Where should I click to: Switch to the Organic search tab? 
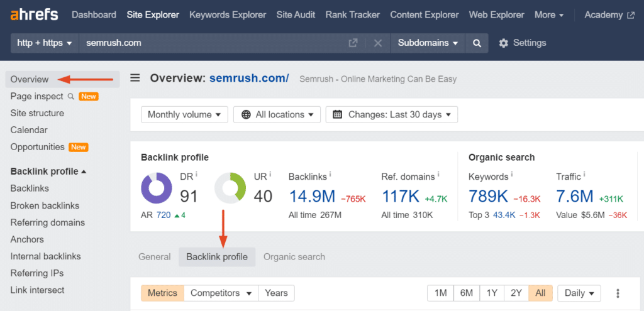click(x=294, y=257)
